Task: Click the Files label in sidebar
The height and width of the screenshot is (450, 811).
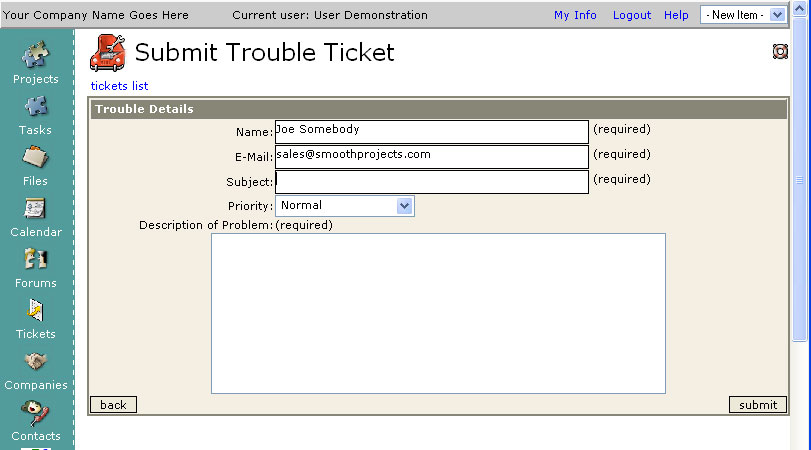Action: click(35, 181)
